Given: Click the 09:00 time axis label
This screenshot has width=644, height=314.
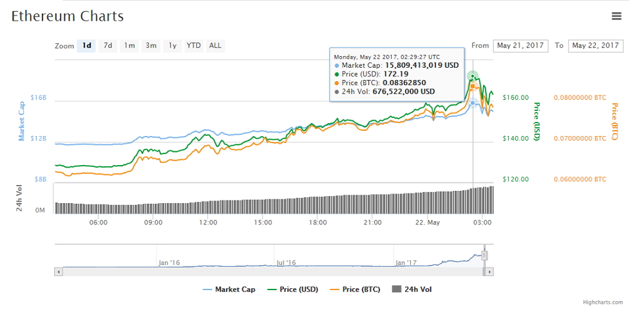Looking at the screenshot, I should pyautogui.click(x=153, y=222).
